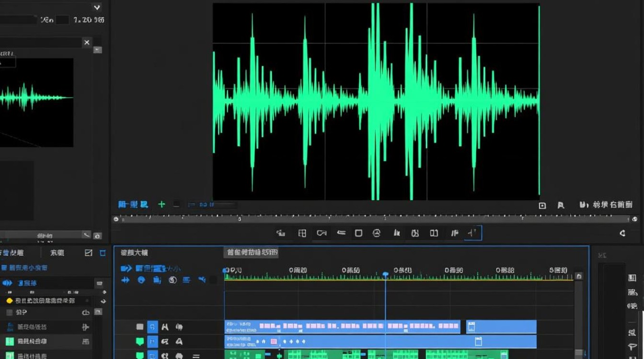Toggle the green marker on the second track

[139, 342]
